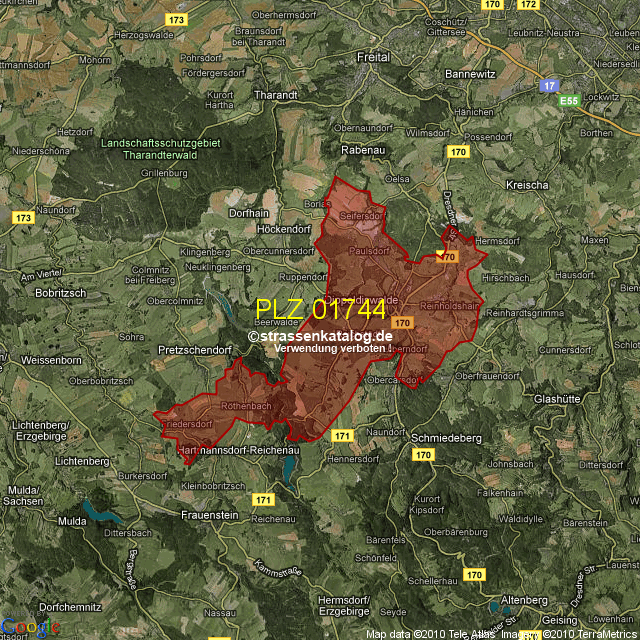The image size is (640, 640).
Task: Click the 172 road shield at top
Action: [x=529, y=5]
